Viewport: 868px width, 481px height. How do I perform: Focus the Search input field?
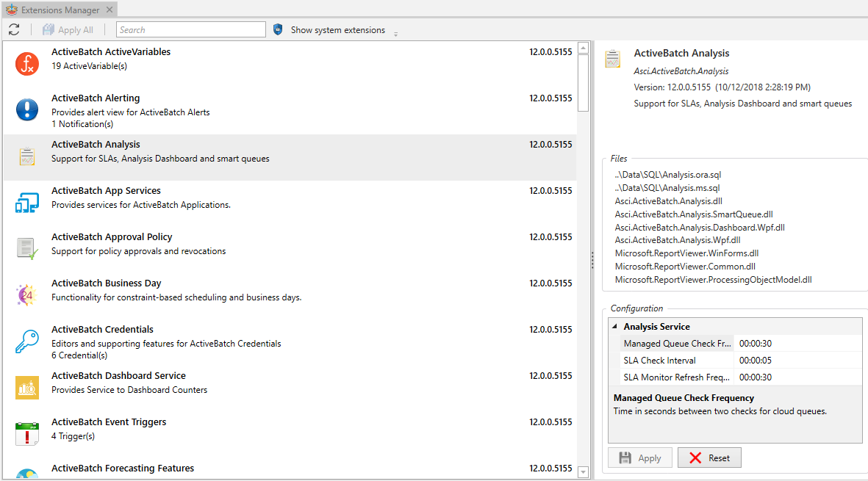click(191, 30)
